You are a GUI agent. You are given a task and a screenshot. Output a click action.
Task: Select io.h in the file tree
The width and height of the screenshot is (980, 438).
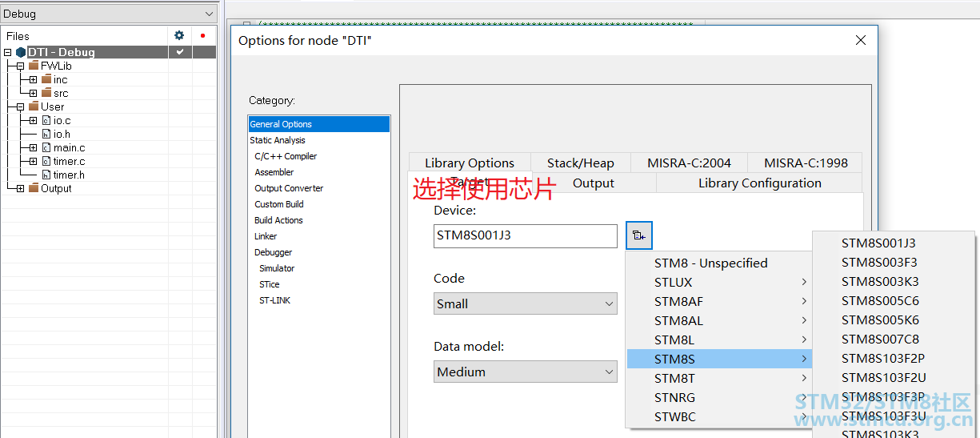62,134
